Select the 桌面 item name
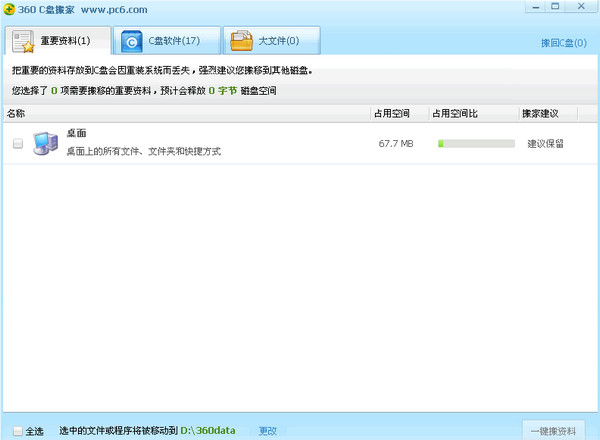The width and height of the screenshot is (600, 440). click(77, 133)
